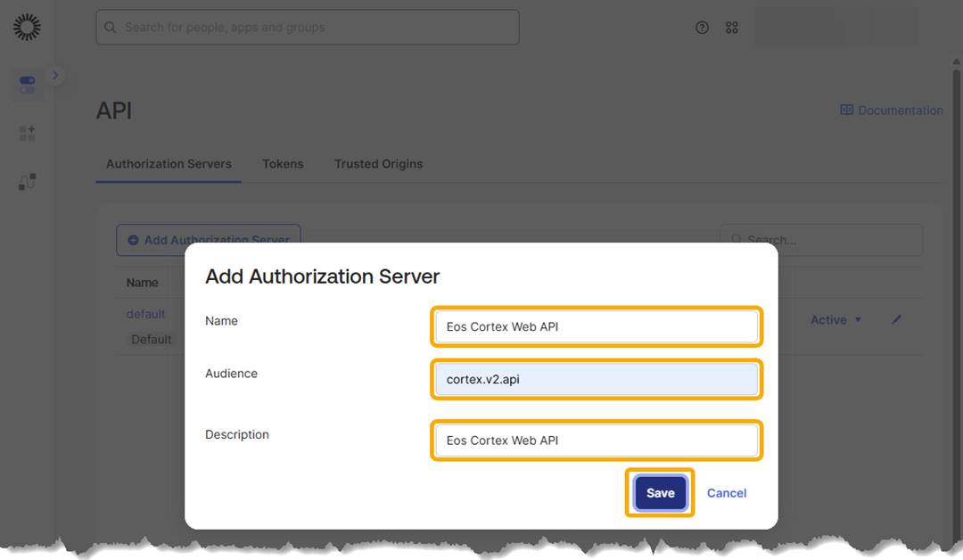Select the Authorization Servers tab
The width and height of the screenshot is (963, 560).
coord(169,164)
